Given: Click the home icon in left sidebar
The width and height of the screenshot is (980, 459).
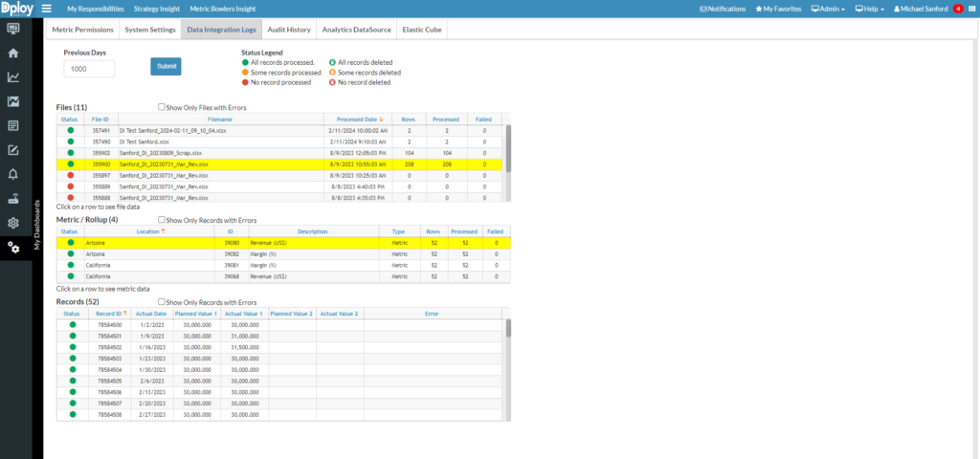Looking at the screenshot, I should pyautogui.click(x=13, y=53).
